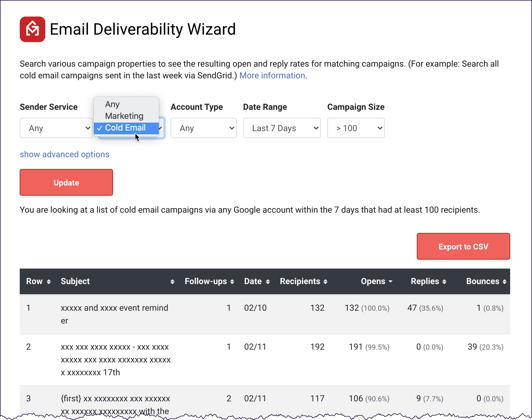532x420 pixels.
Task: Click the GMass red envelope logo
Action: [33, 29]
